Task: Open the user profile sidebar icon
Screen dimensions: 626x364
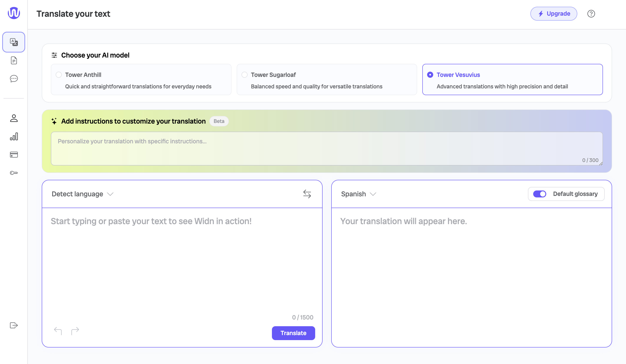Action: (x=14, y=118)
